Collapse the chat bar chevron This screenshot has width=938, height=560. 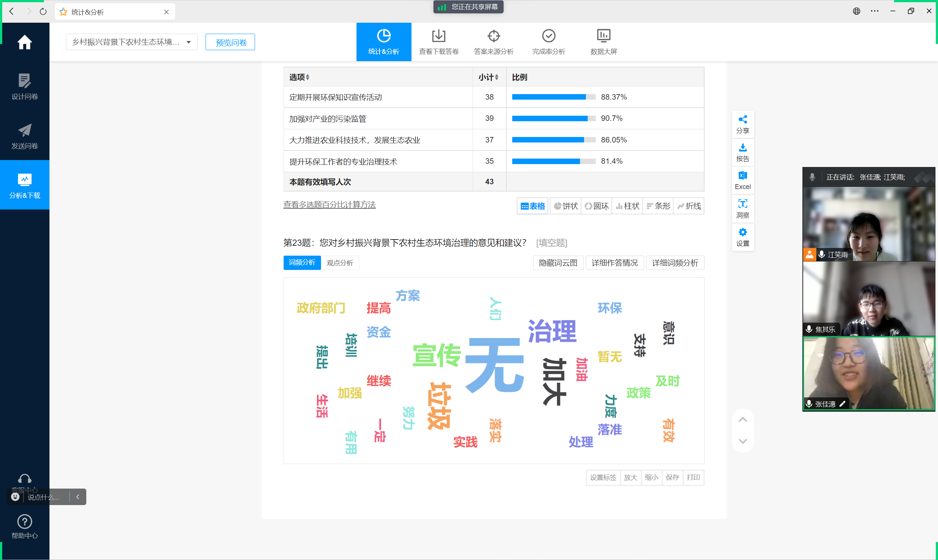click(78, 497)
